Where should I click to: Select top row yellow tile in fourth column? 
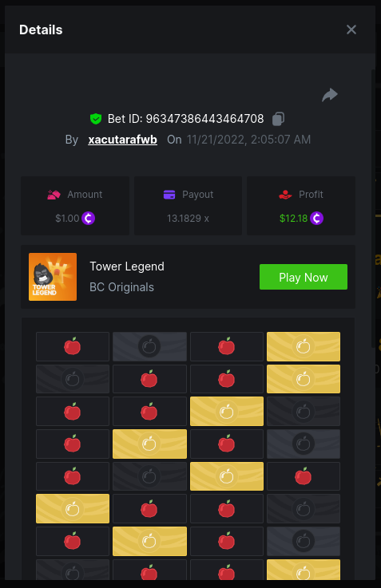[304, 346]
